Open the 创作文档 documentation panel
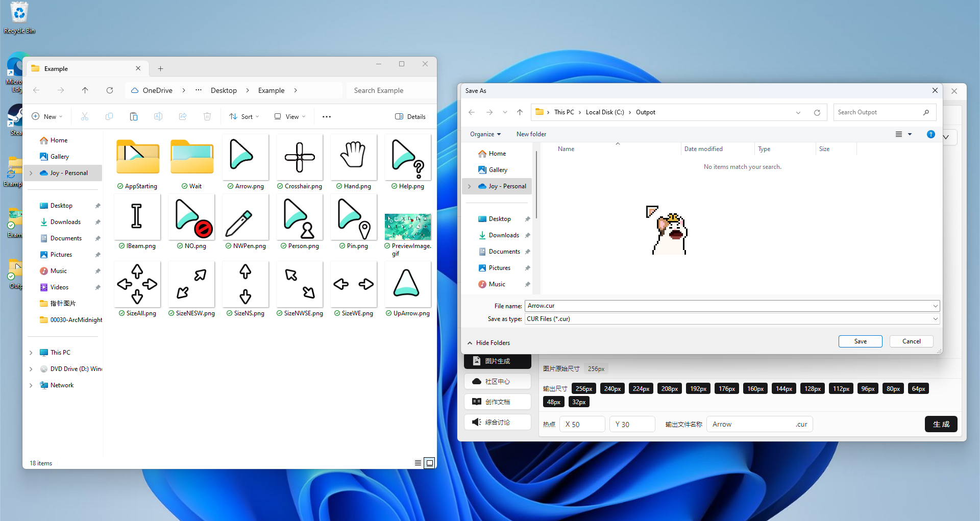Viewport: 980px width, 521px height. (498, 401)
